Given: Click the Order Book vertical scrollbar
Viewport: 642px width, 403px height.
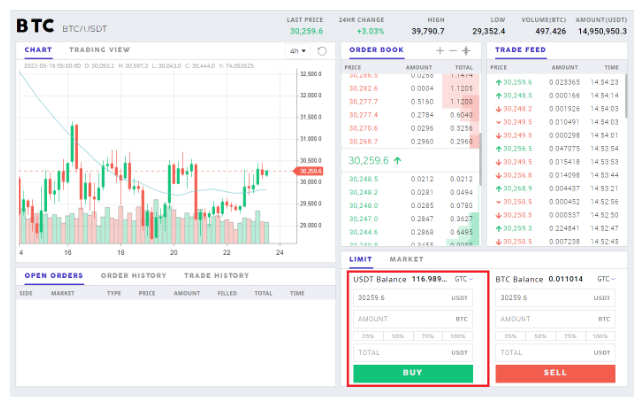Looking at the screenshot, I should [480, 159].
